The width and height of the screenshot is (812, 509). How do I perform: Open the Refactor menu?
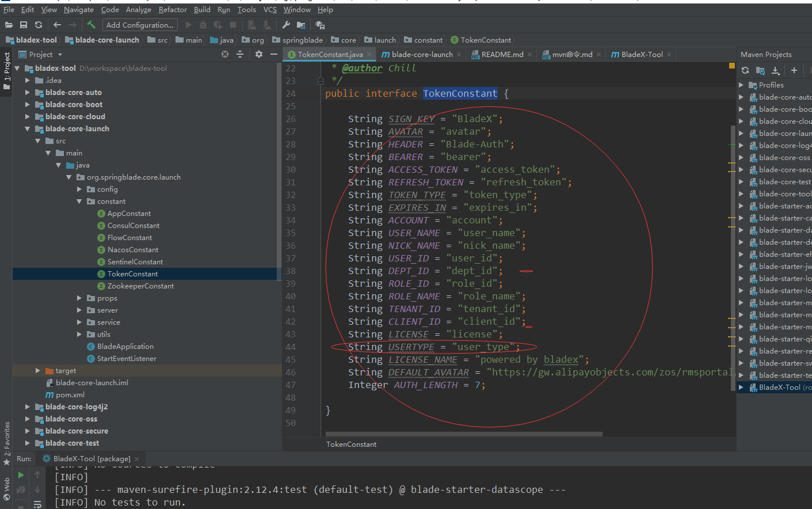pyautogui.click(x=173, y=9)
